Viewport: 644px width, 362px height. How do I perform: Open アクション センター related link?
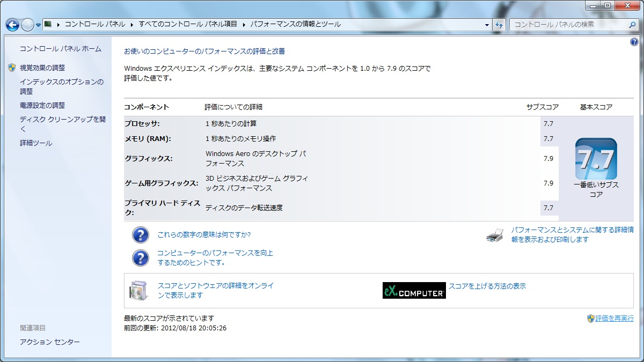click(x=49, y=342)
